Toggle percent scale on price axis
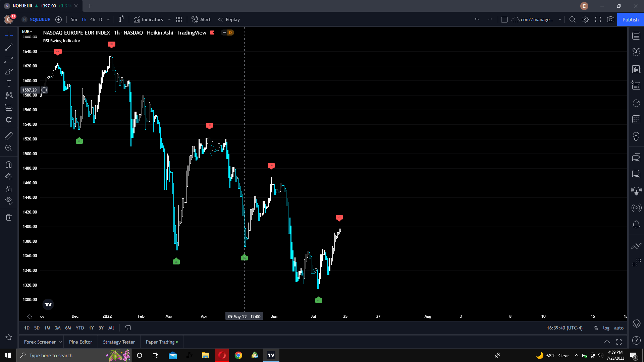Image resolution: width=644 pixels, height=362 pixels. 596,328
